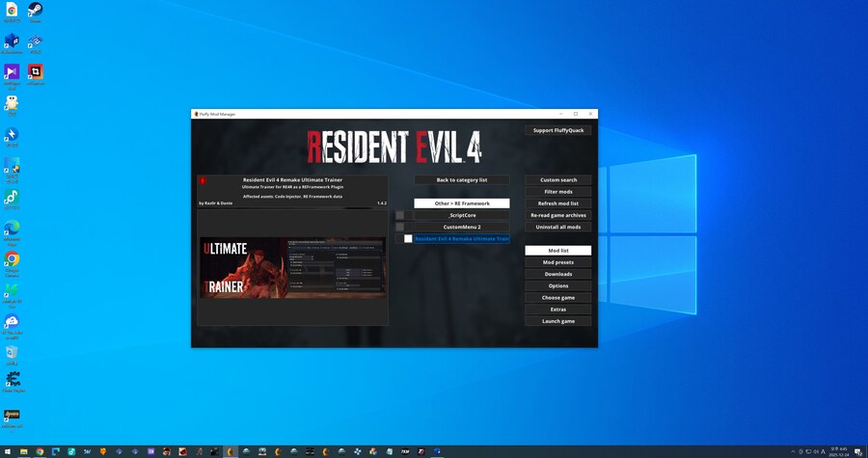
Task: Click the Back to category list button
Action: point(462,179)
